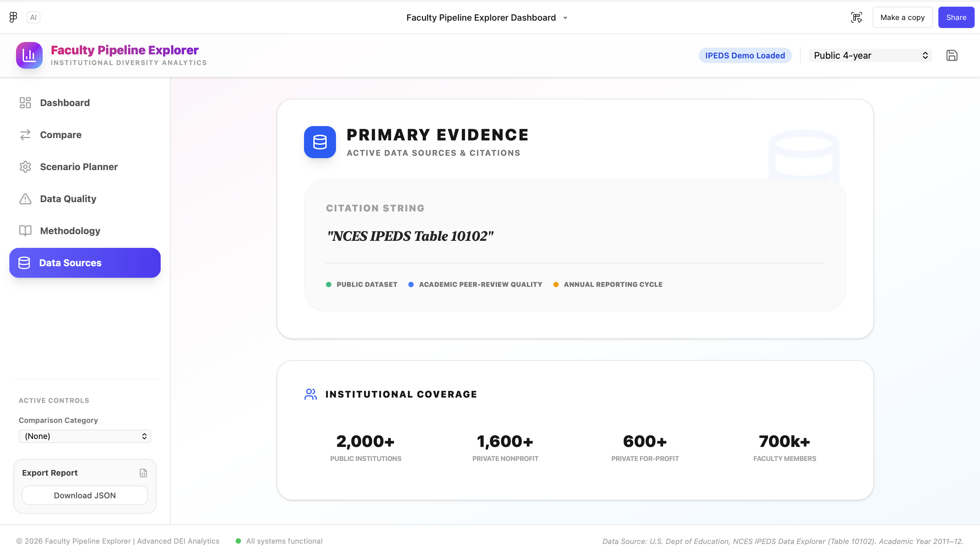The width and height of the screenshot is (980, 557).
Task: Click the blue database icon beside Primary Evidence
Action: click(320, 142)
